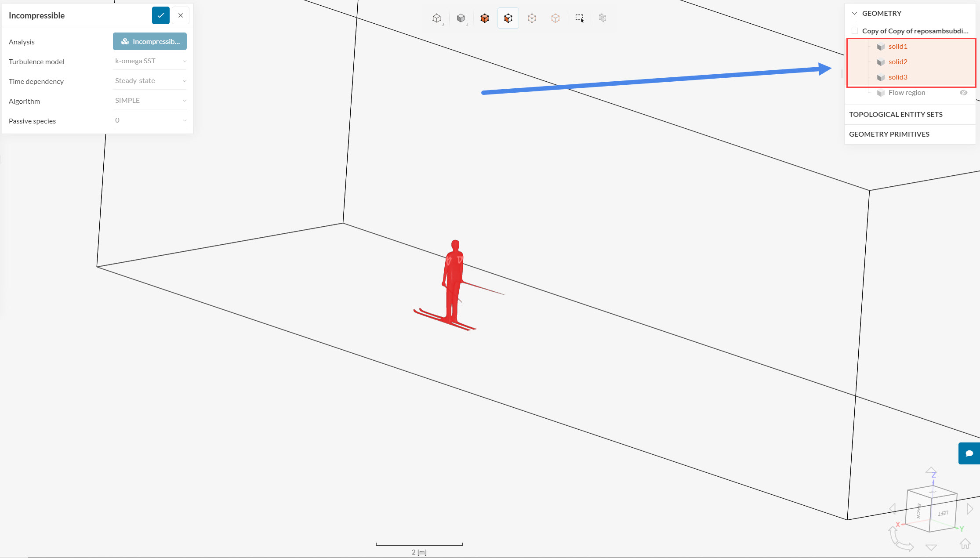The width and height of the screenshot is (980, 558).
Task: Toggle Flow region visibility eye icon
Action: 964,93
